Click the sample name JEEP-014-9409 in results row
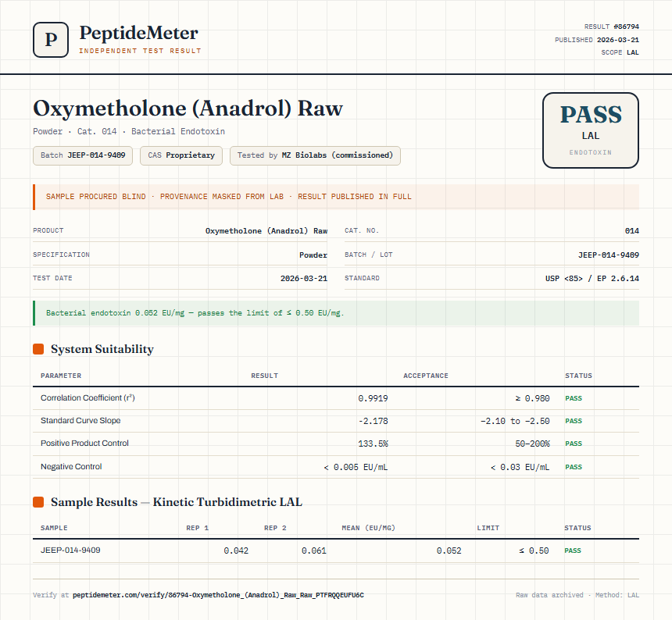Viewport: 672px width, 620px height. click(70, 551)
